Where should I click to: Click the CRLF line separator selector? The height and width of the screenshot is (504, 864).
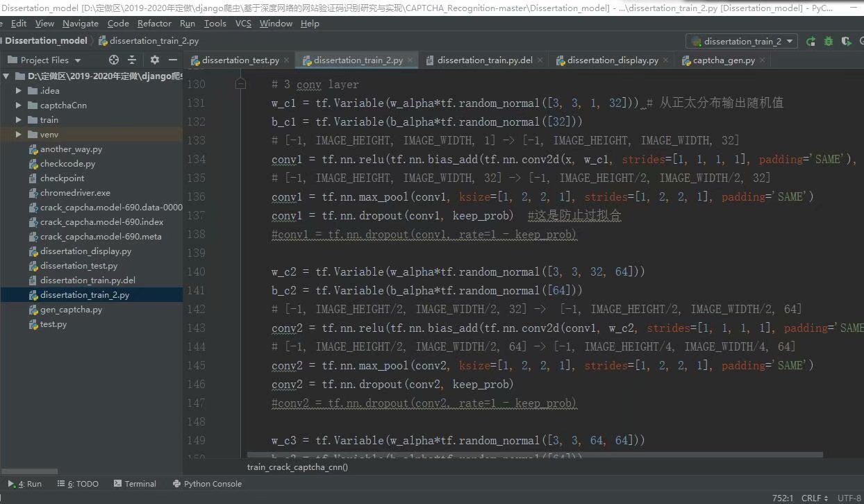(x=815, y=498)
